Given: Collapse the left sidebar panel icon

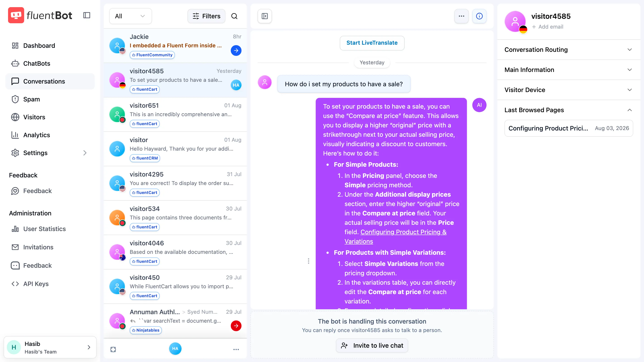Looking at the screenshot, I should click(87, 15).
